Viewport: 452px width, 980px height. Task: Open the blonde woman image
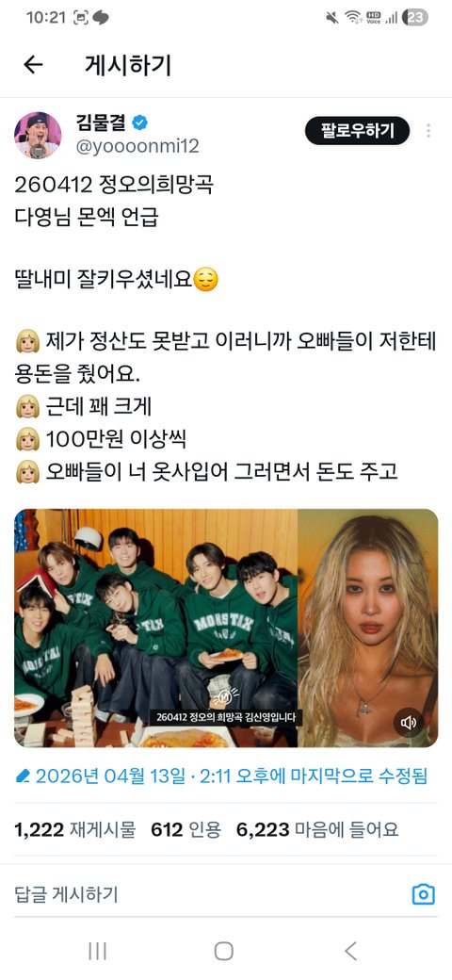pos(367,629)
